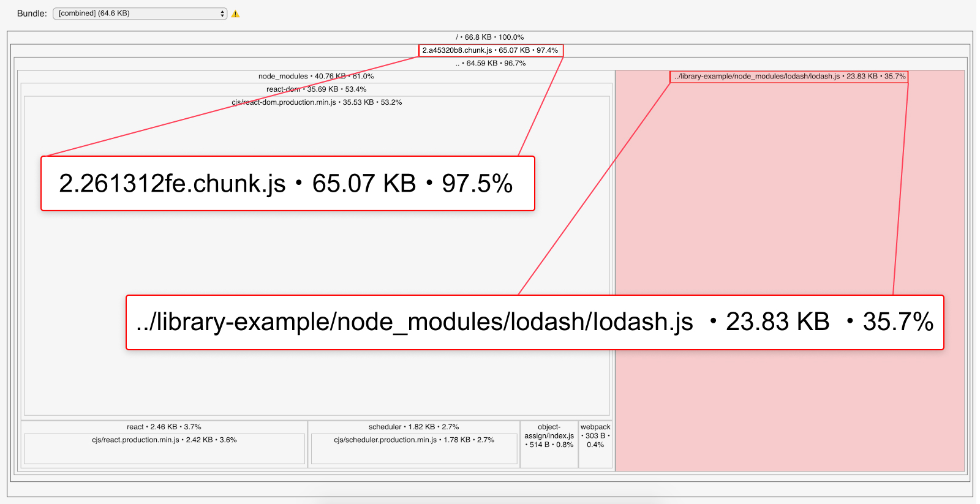Image resolution: width=980 pixels, height=504 pixels.
Task: Select the react-dom 35.69 KB node
Action: click(316, 89)
